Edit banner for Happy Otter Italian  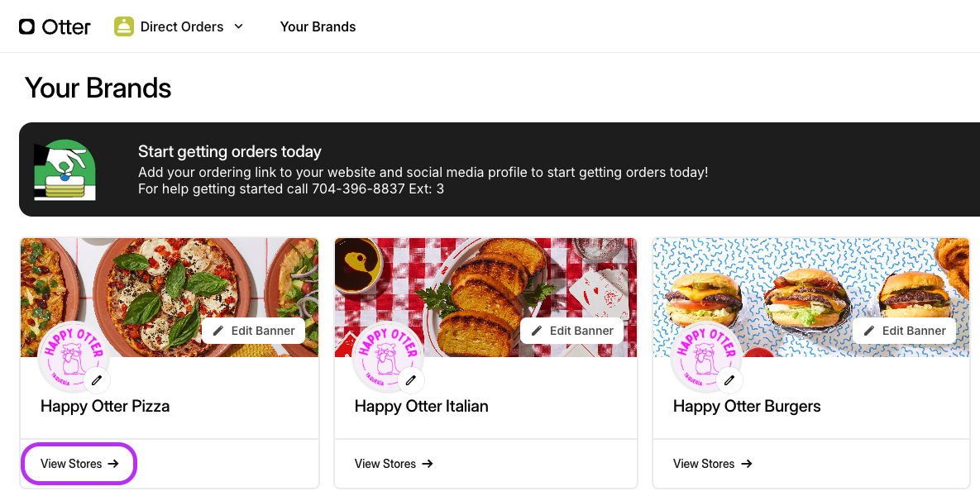tap(572, 331)
